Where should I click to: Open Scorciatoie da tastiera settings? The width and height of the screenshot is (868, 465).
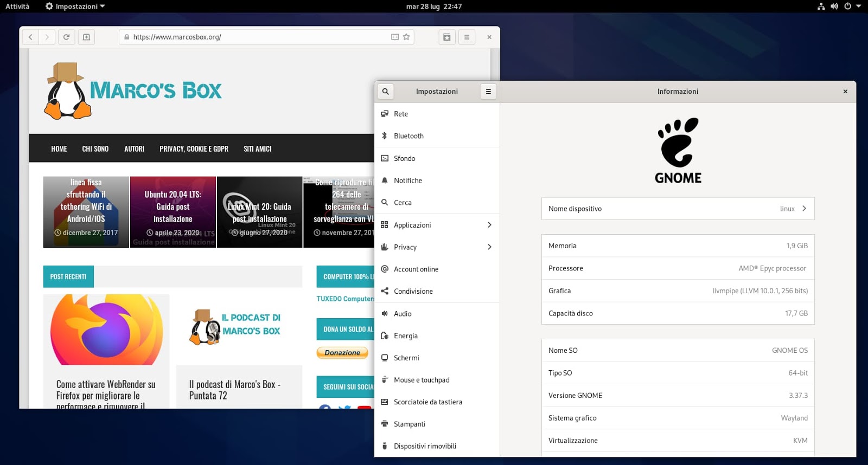pos(437,402)
